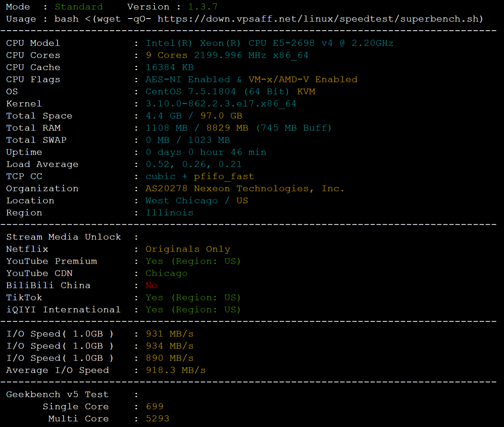Click the Average I/O Speed 918.3 MB/s
This screenshot has height=427, width=504.
coord(176,371)
